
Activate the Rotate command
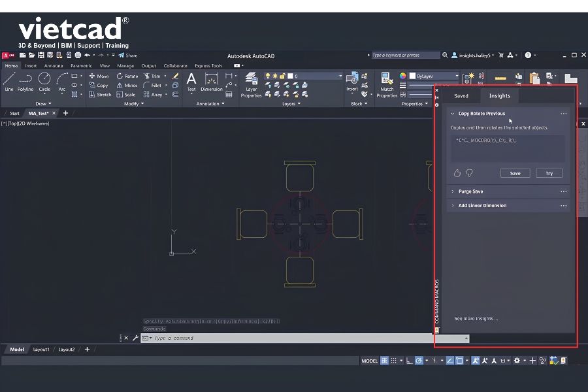[127, 76]
